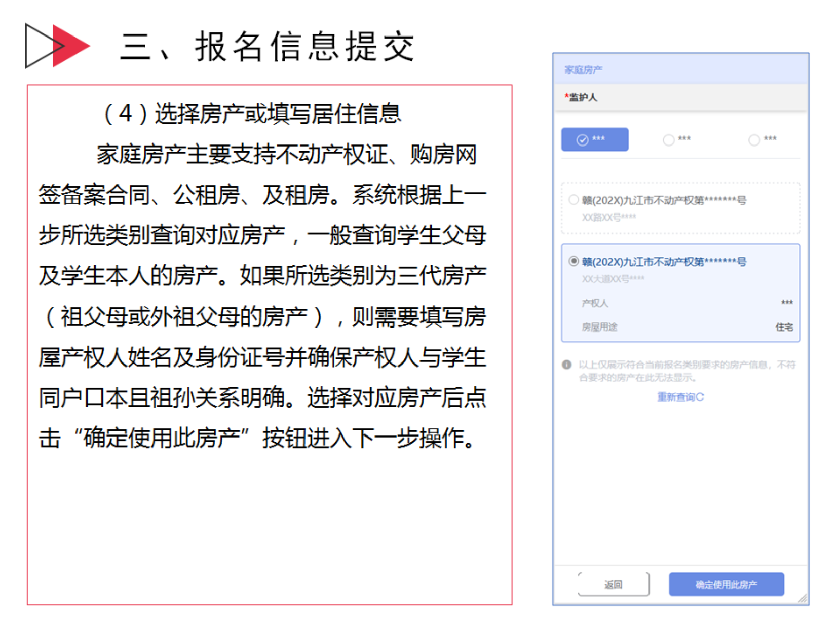Select the third guardian radio option
The width and height of the screenshot is (840, 617).
click(754, 140)
